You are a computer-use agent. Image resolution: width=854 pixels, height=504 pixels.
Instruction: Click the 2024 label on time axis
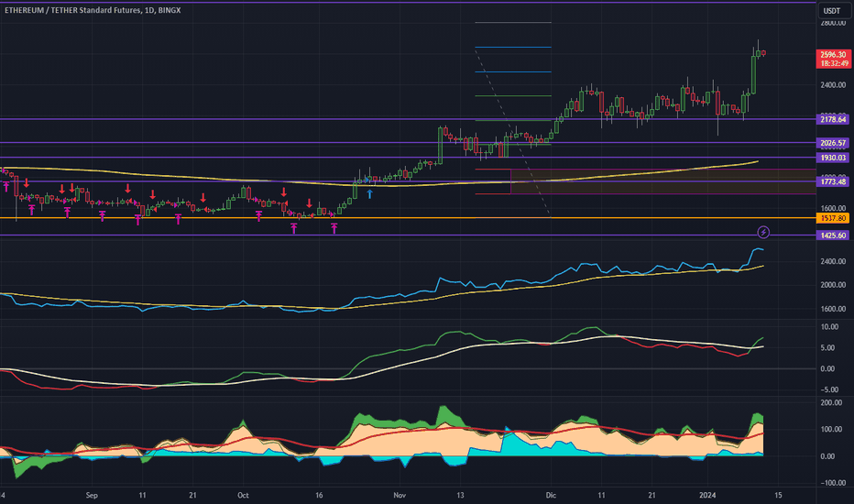707,495
